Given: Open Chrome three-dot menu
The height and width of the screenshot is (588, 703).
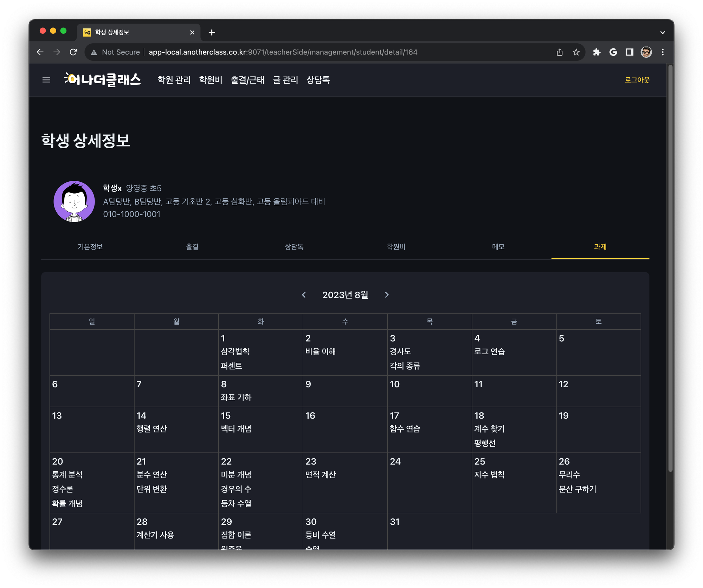Looking at the screenshot, I should [663, 52].
